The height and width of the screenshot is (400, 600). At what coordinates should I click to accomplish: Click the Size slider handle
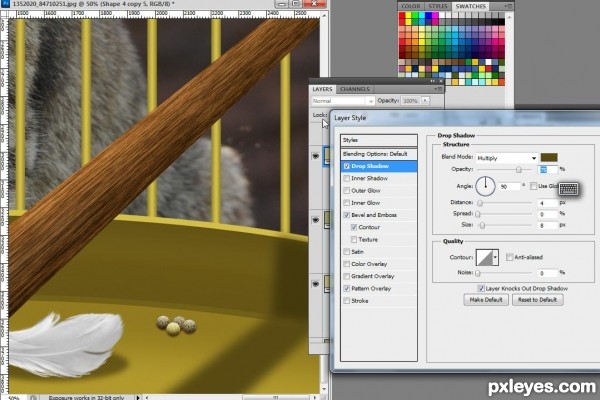coord(482,225)
